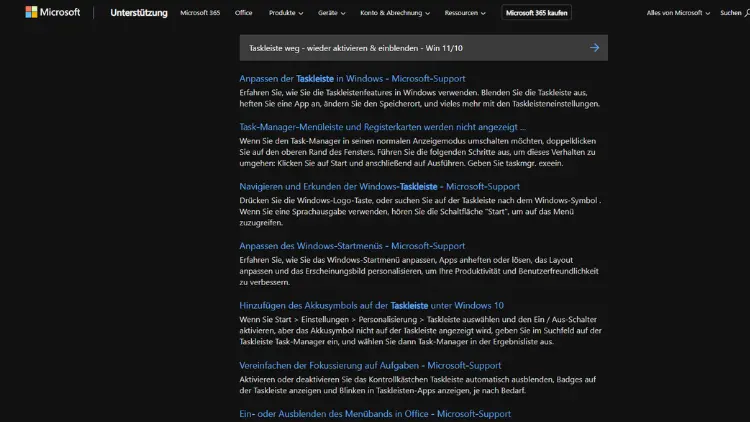Click the Microsoft 365 kaufen button
This screenshot has width=750, height=422.
(536, 13)
